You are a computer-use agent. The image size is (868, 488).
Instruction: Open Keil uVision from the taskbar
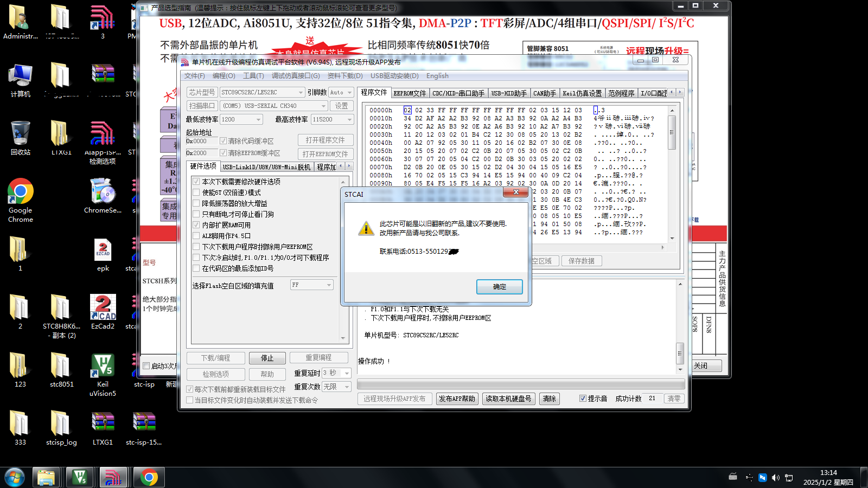(80, 477)
